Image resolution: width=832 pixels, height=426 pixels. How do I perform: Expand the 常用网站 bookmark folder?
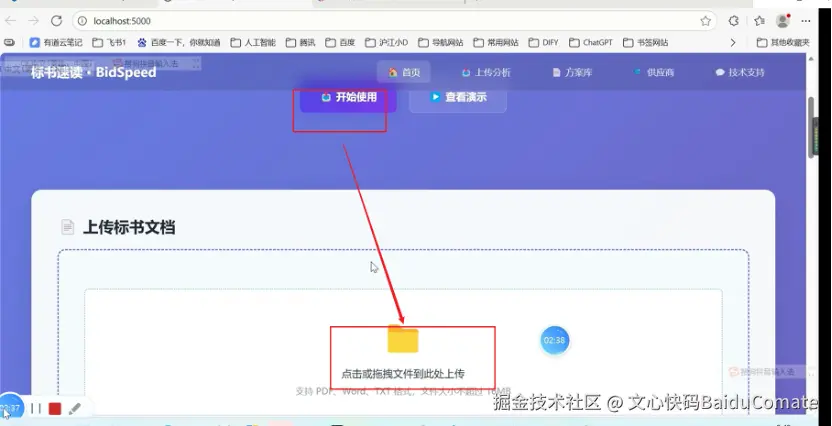coord(496,42)
